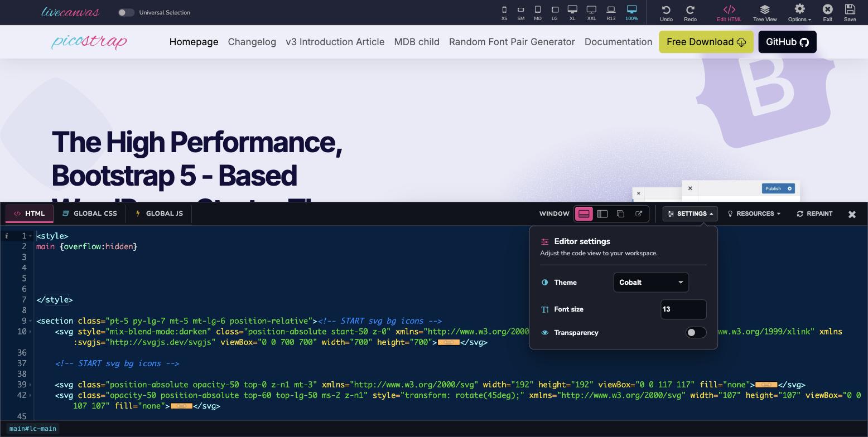The width and height of the screenshot is (868, 437).
Task: Close the code editor panel
Action: (x=852, y=214)
